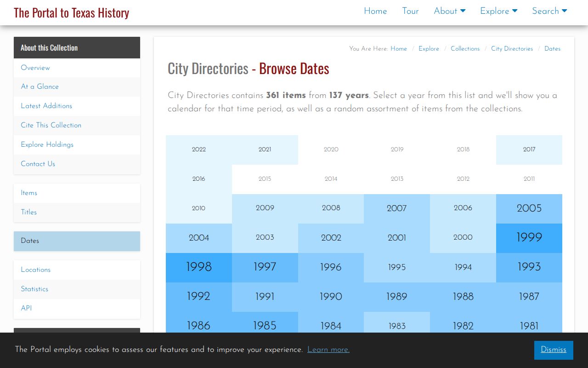This screenshot has width=588, height=368.
Task: Select year 2016 in the grid
Action: pyautogui.click(x=199, y=179)
